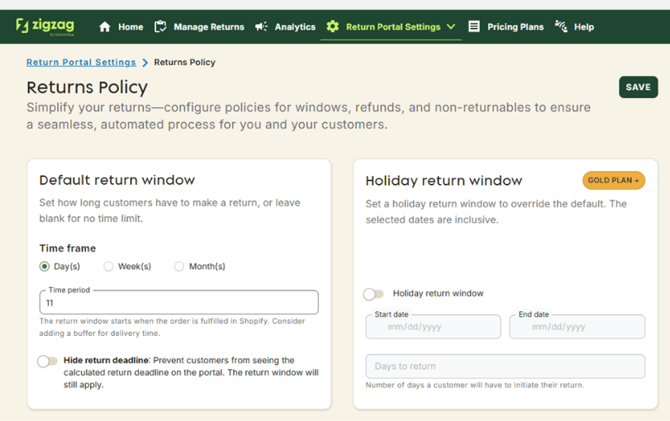
Task: Select the Day(s) time frame option
Action: pyautogui.click(x=44, y=267)
